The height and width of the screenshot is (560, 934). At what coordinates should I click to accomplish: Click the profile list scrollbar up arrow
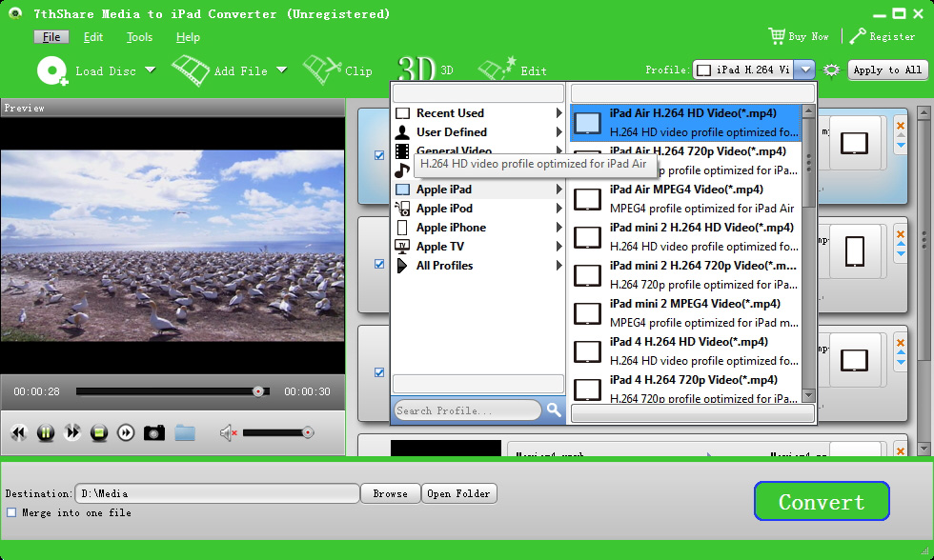[x=808, y=110]
